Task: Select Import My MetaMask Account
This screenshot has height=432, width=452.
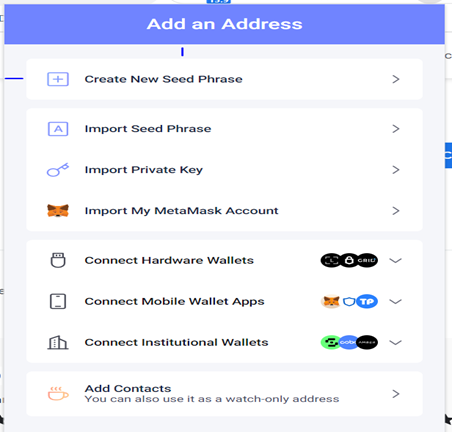Action: click(x=224, y=211)
